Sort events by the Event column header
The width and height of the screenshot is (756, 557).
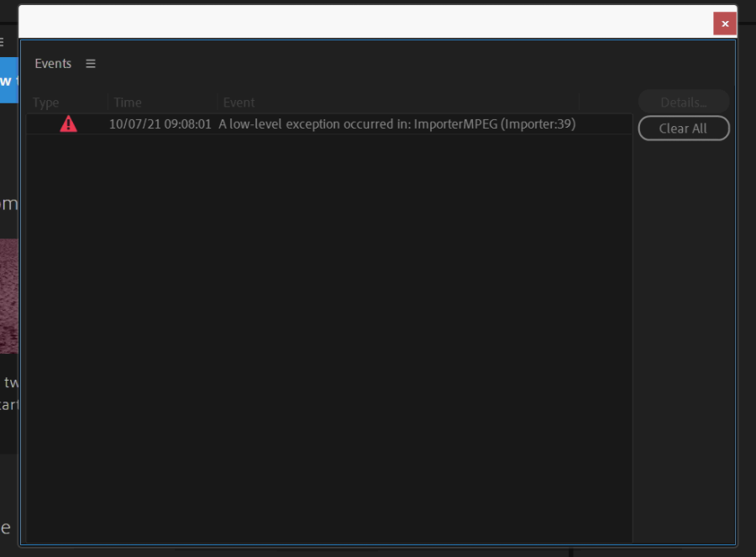pos(239,102)
